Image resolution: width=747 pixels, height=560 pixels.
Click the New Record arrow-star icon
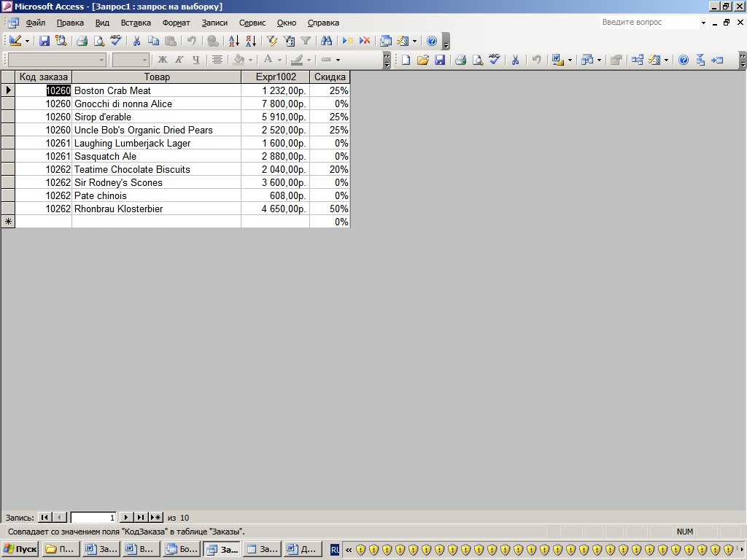tap(348, 41)
